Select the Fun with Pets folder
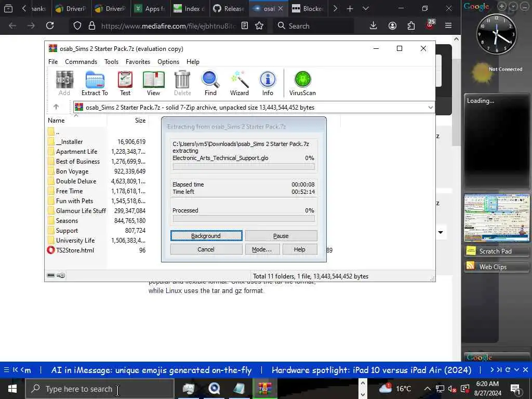Image resolution: width=532 pixels, height=399 pixels. coord(74,201)
